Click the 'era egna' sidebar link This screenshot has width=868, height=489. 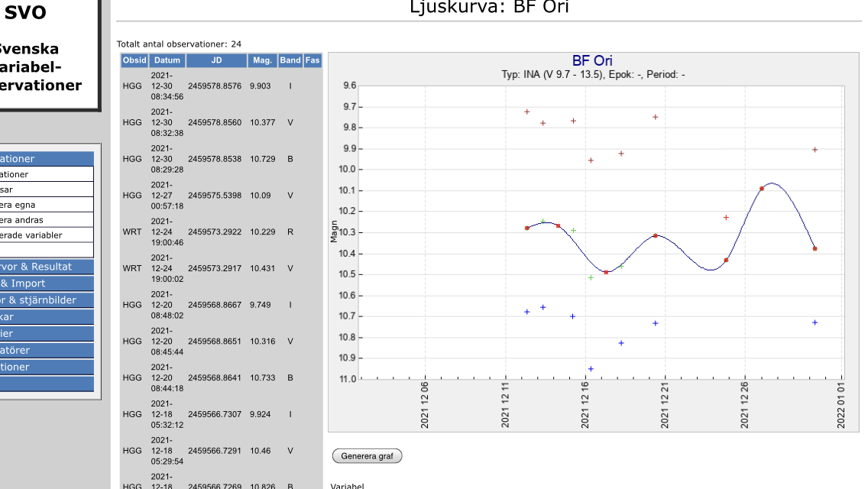[46, 205]
